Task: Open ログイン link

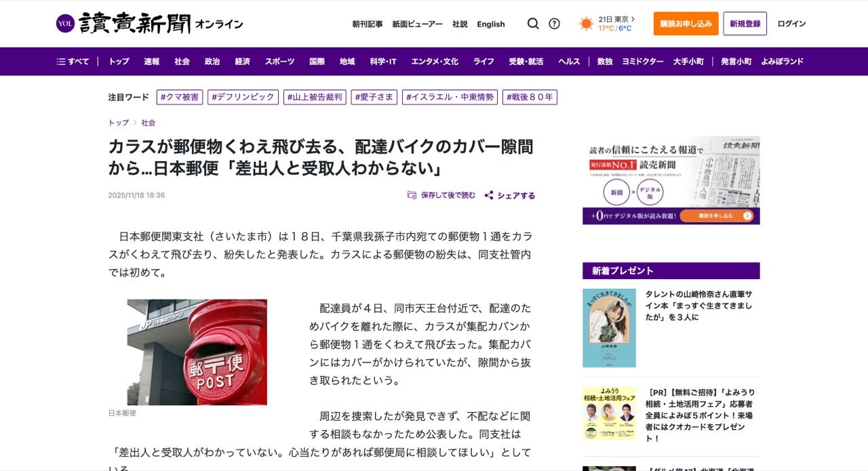Action: [791, 24]
